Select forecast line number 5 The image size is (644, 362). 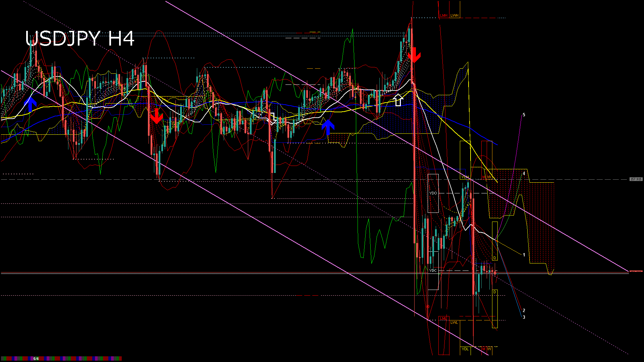point(524,115)
